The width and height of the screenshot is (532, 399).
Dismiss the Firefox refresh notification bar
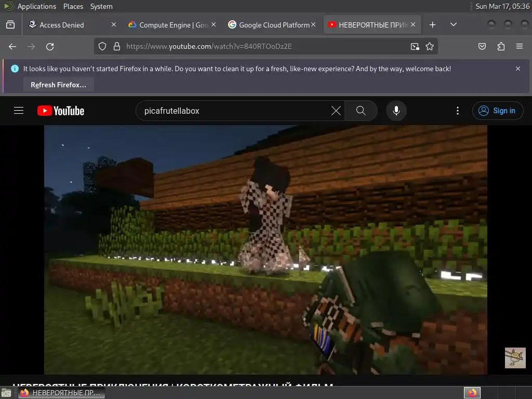518,69
